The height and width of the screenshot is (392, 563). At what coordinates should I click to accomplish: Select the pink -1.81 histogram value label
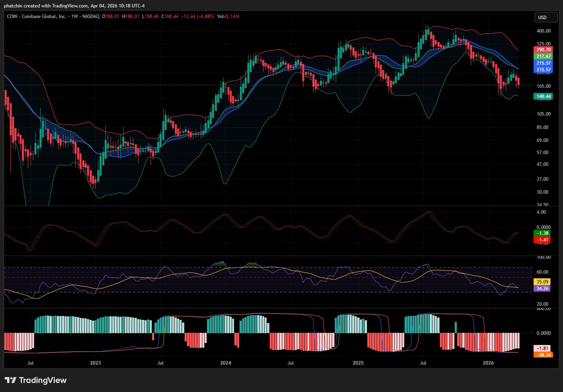[x=543, y=348]
